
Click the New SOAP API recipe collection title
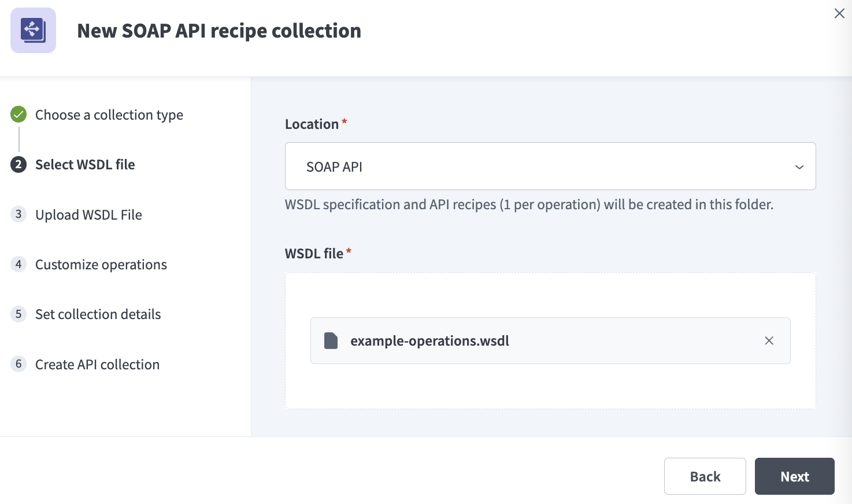[219, 31]
